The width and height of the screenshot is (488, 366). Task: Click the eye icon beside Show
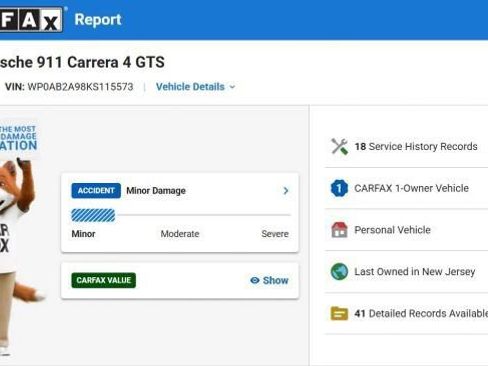255,281
